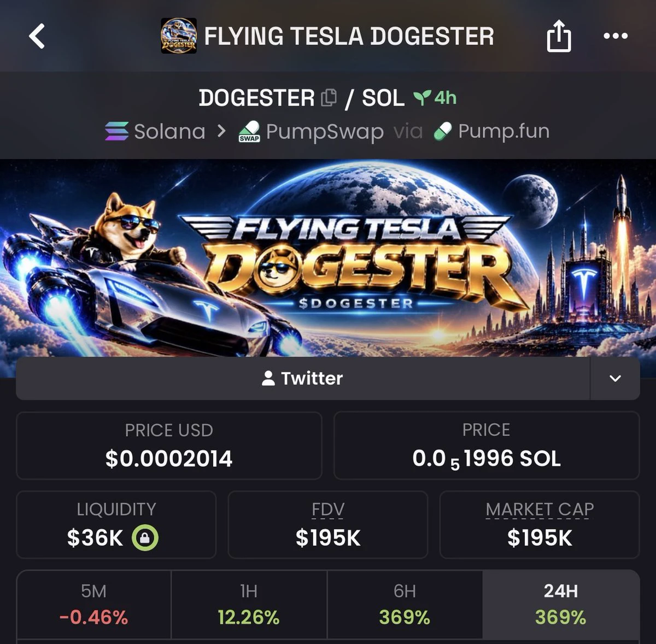
Task: Tap the Solana breadcrumb chevron arrow
Action: point(221,131)
